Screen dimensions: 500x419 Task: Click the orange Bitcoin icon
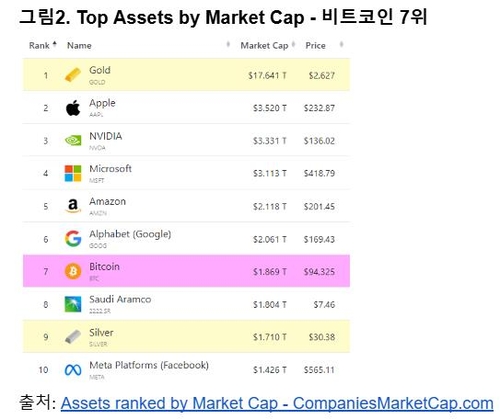(73, 271)
